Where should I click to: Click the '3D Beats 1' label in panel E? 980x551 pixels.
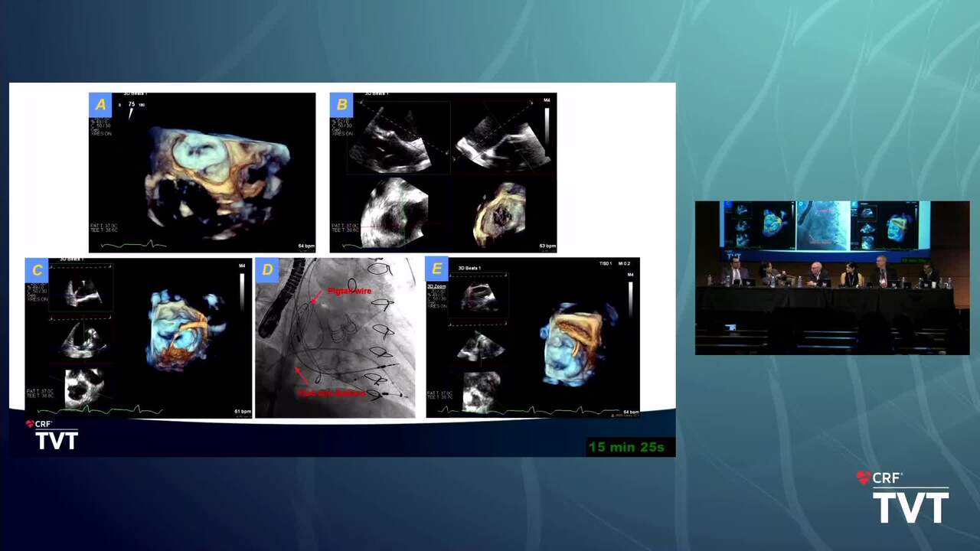(x=469, y=269)
